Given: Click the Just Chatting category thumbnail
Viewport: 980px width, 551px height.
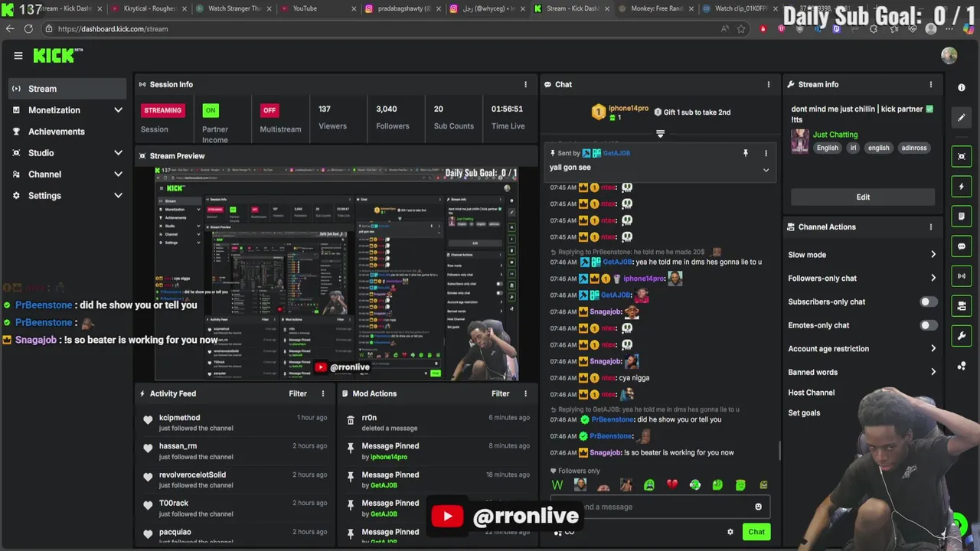Looking at the screenshot, I should 800,142.
